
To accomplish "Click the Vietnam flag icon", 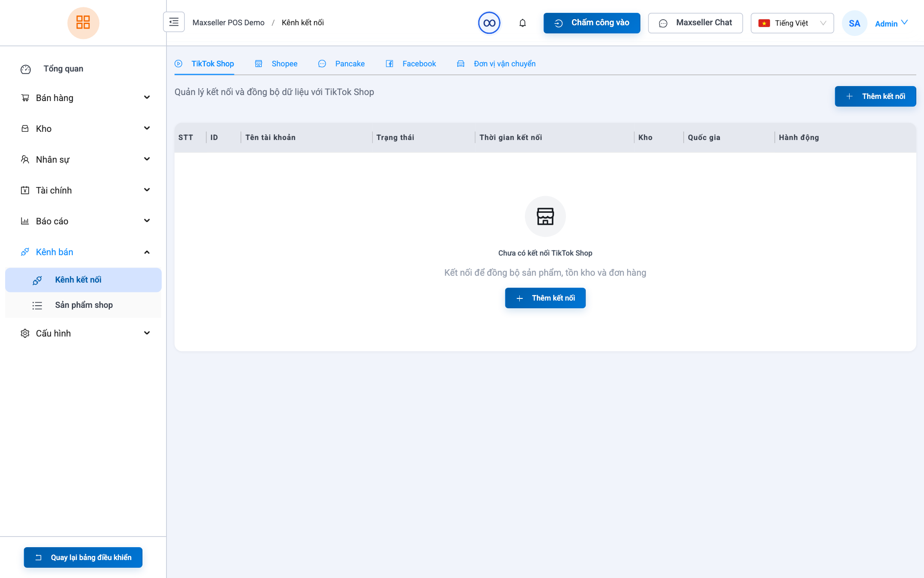I will coord(764,23).
